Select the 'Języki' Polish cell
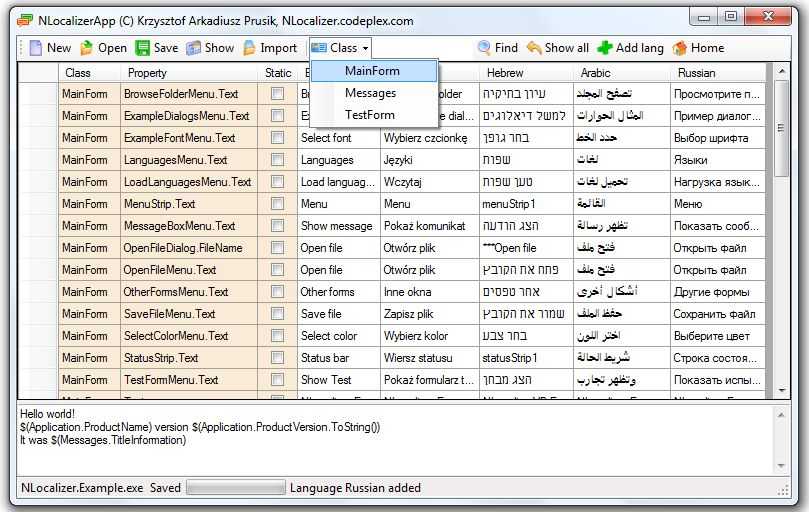The image size is (809, 512). coord(430,160)
